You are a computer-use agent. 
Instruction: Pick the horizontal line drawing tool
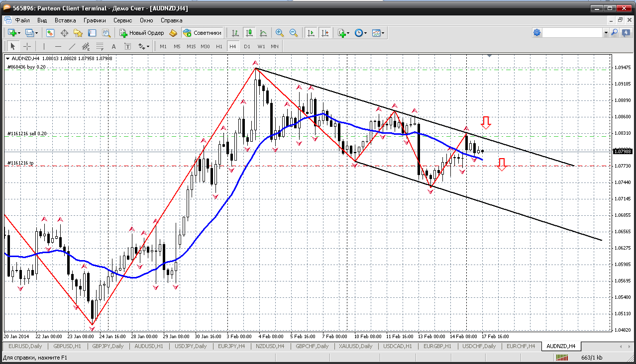coord(58,46)
